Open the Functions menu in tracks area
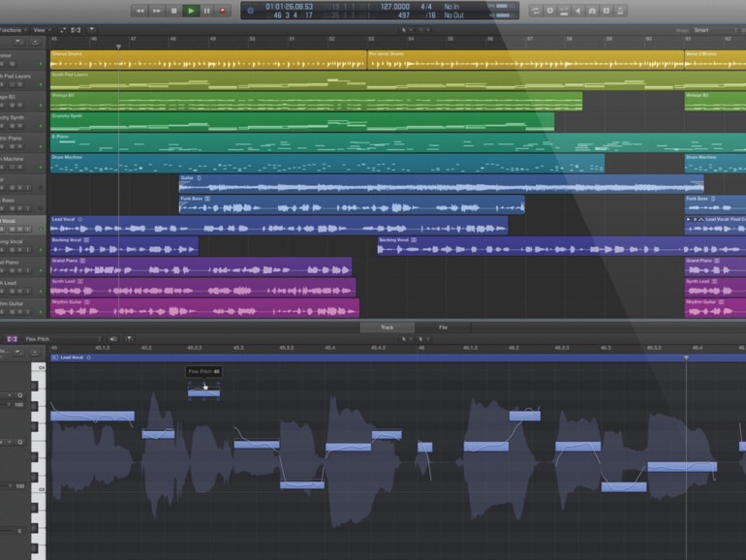The image size is (746, 560). [13, 30]
